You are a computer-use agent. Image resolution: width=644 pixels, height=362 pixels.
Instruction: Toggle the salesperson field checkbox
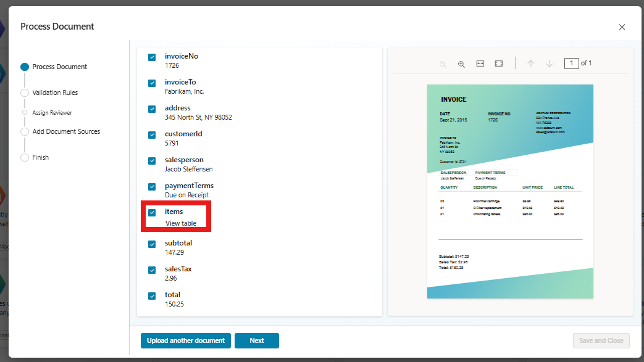click(152, 161)
